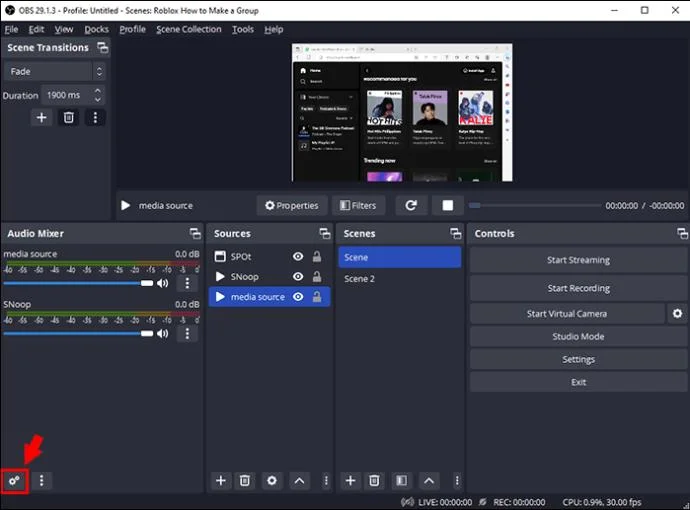Move selected source up
This screenshot has width=690, height=510.
pyautogui.click(x=299, y=481)
